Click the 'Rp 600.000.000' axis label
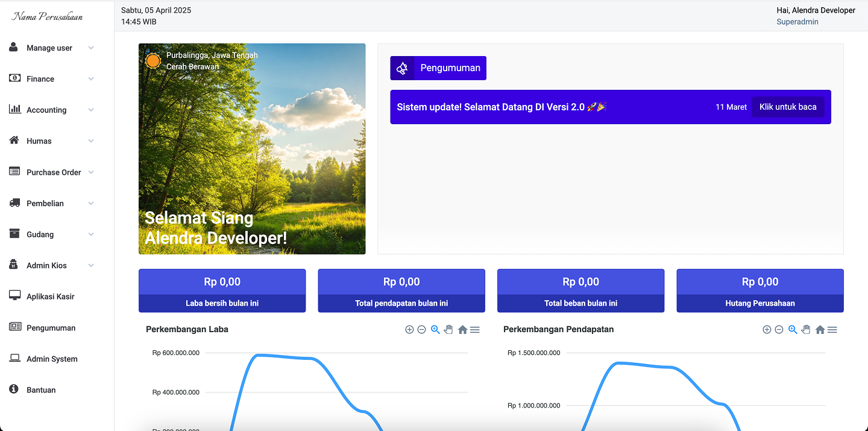The width and height of the screenshot is (868, 431). click(x=176, y=353)
